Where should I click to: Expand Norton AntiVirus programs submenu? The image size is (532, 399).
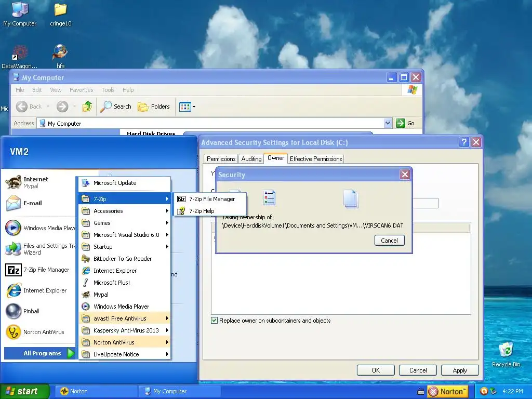coord(125,342)
